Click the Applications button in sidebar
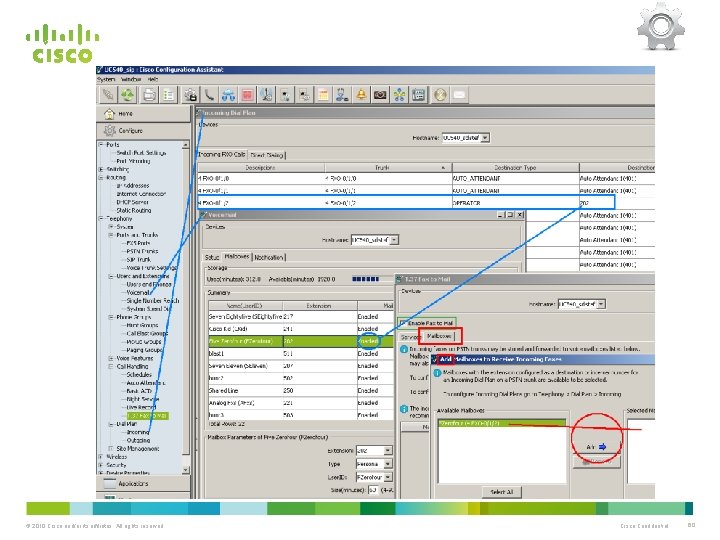Viewport: 720px width, 540px height. [x=143, y=484]
